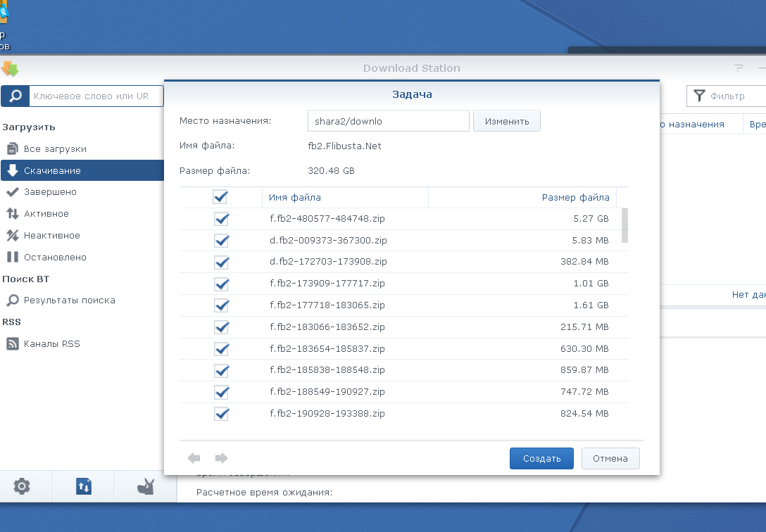Go to next page arrow in dialog

[x=221, y=458]
